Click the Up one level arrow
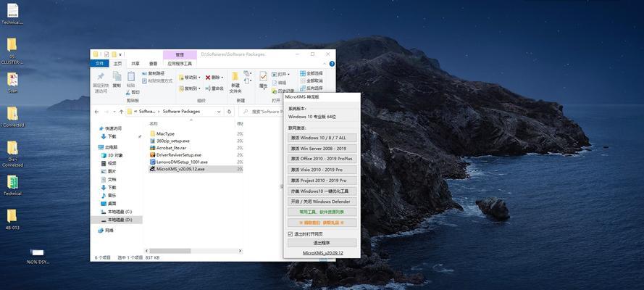The image size is (644, 290). pyautogui.click(x=121, y=112)
